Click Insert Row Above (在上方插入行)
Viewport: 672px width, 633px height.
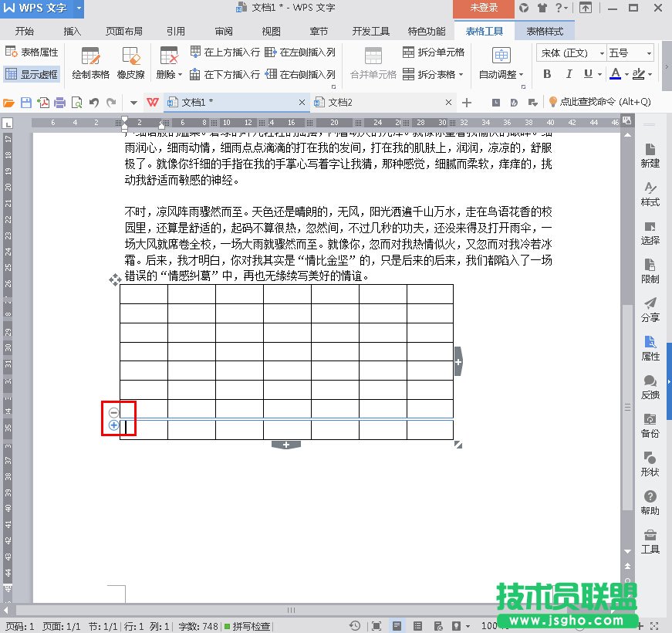pos(225,52)
